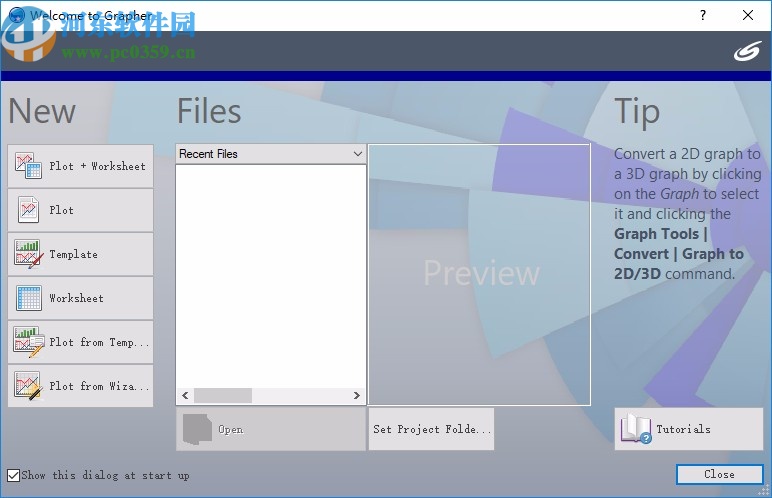Close the Welcome to Grapher window
This screenshot has width=772, height=498.
coord(748,15)
